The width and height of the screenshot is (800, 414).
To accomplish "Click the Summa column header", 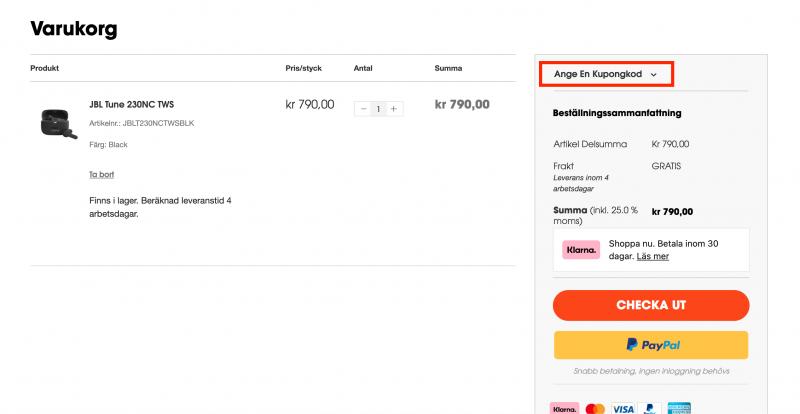I will coord(448,68).
